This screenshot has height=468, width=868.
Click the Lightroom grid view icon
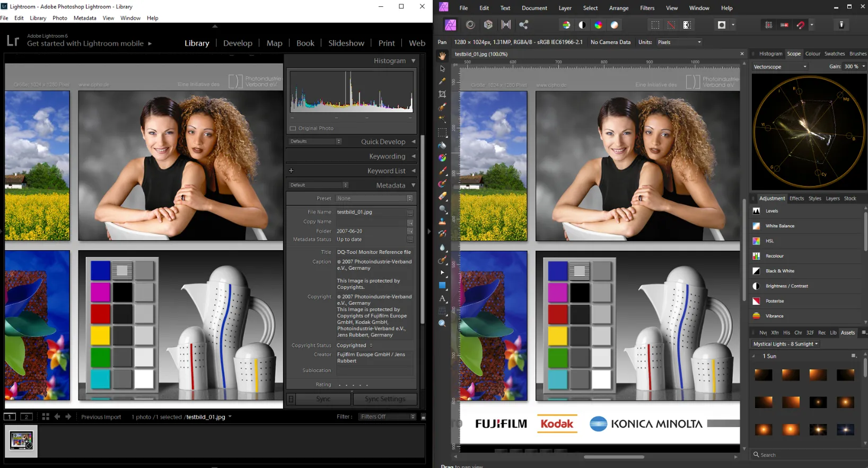click(x=46, y=417)
